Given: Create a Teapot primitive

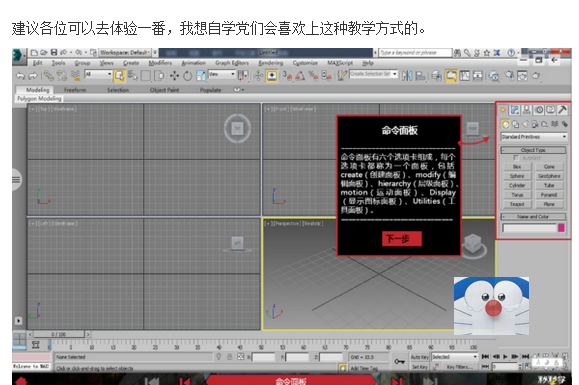Looking at the screenshot, I should click(517, 204).
